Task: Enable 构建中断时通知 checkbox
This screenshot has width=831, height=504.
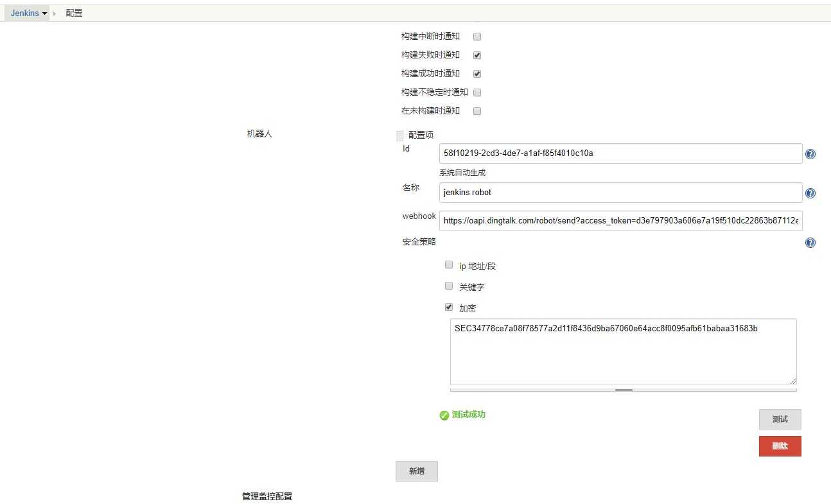Action: 477,37
